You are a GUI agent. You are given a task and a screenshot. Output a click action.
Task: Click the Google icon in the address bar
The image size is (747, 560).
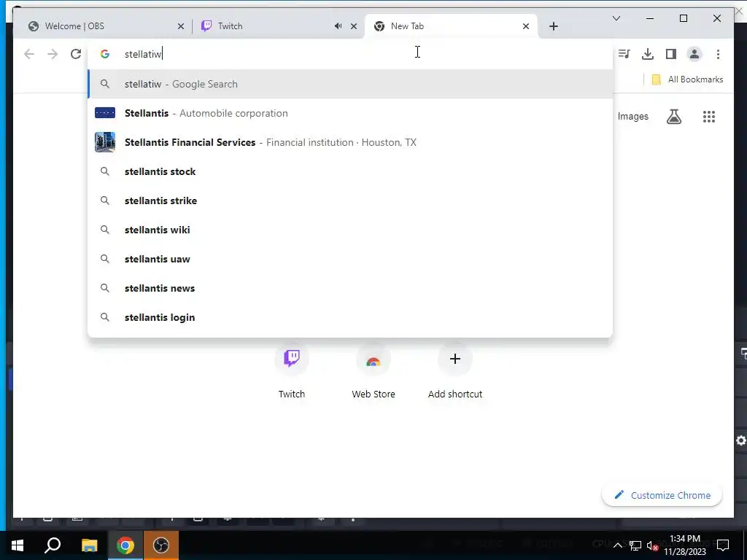pyautogui.click(x=105, y=54)
